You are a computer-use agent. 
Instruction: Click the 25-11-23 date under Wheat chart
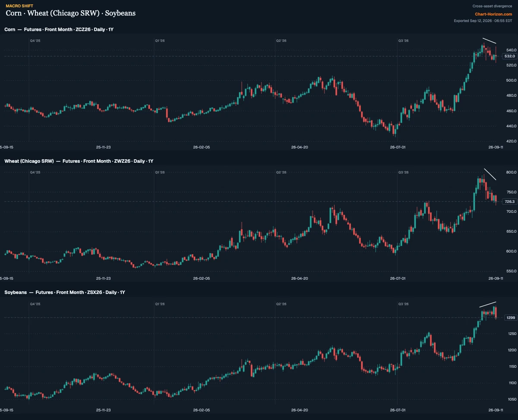[104, 278]
